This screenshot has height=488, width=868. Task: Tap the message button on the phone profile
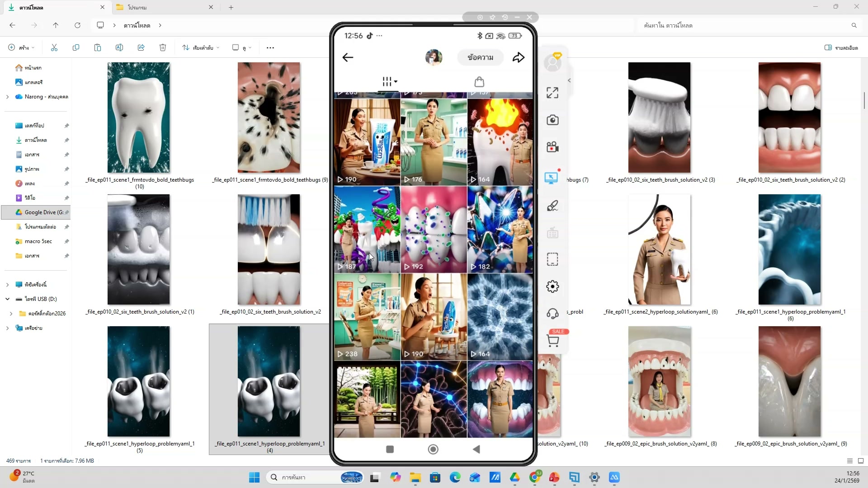coord(480,57)
